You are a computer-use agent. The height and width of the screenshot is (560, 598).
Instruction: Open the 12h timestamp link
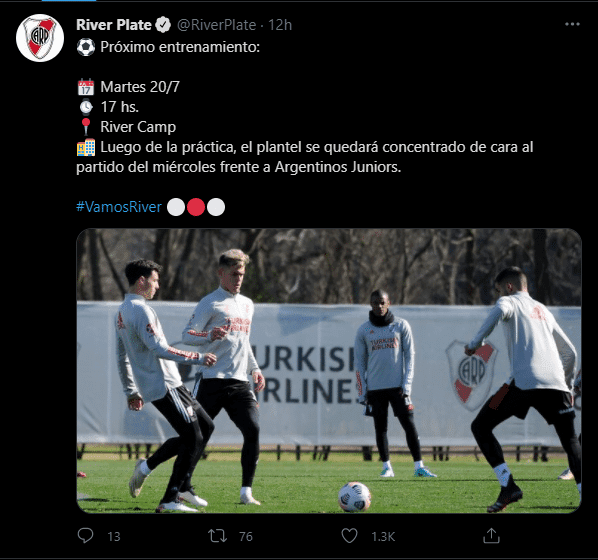click(280, 25)
